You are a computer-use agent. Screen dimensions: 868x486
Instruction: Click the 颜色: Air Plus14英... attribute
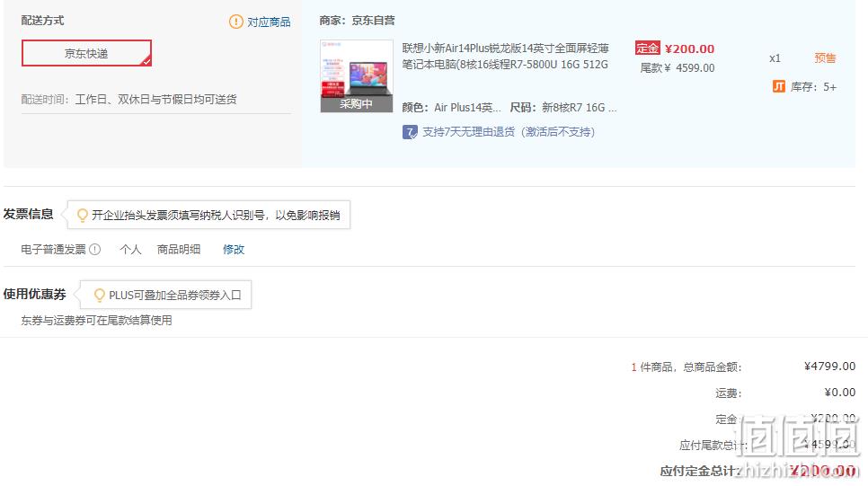pyautogui.click(x=452, y=108)
